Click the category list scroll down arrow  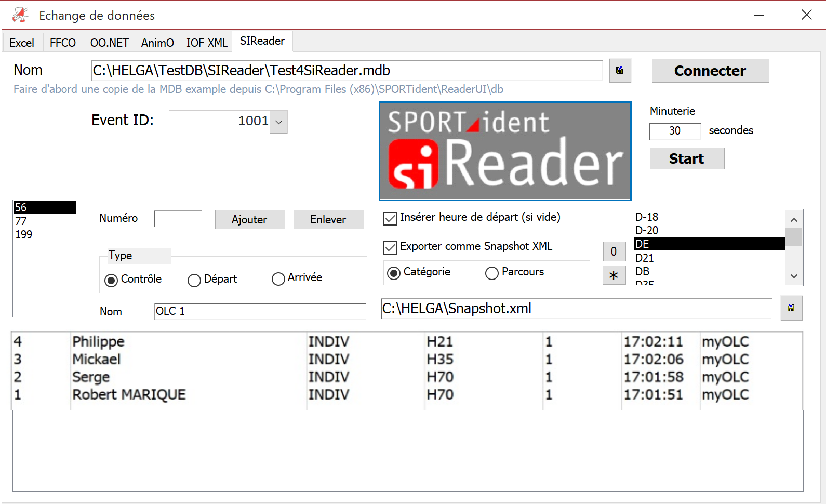point(794,276)
